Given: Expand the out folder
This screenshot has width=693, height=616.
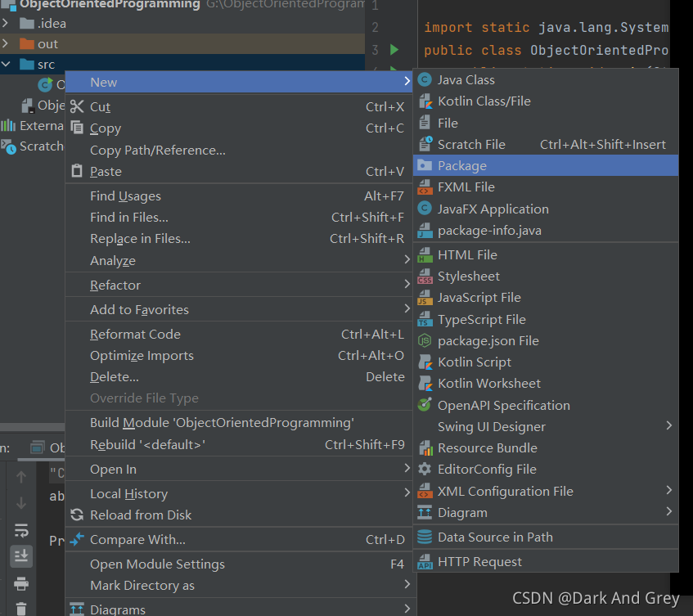Looking at the screenshot, I should pos(5,43).
